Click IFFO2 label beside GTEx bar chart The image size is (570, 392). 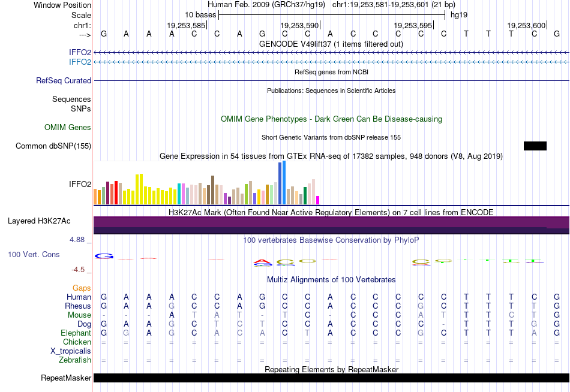point(80,184)
